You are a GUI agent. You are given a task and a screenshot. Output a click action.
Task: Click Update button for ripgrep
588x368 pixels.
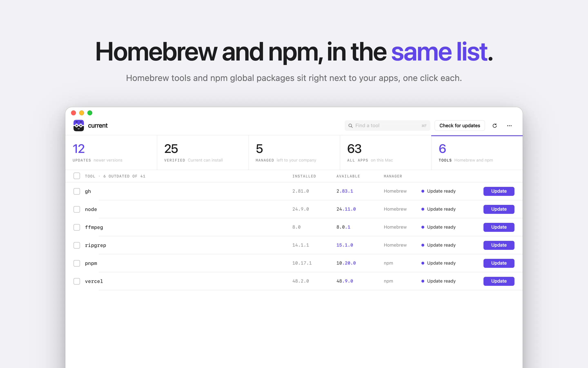click(x=499, y=245)
